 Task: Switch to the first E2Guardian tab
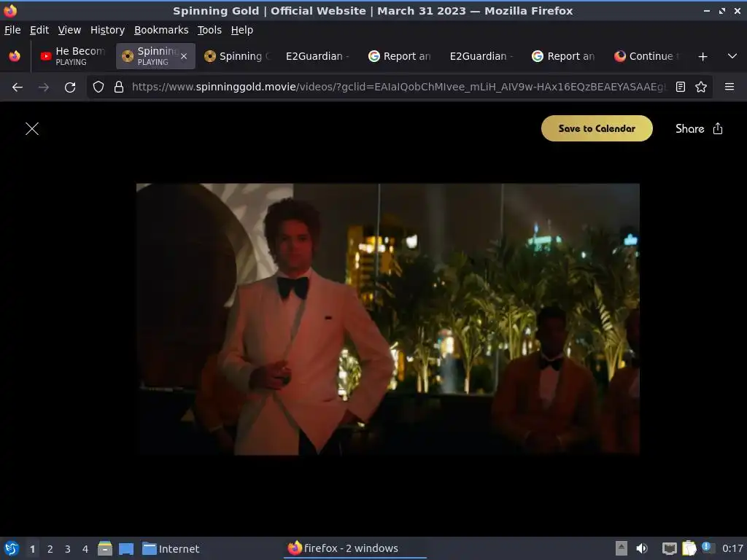[318, 56]
